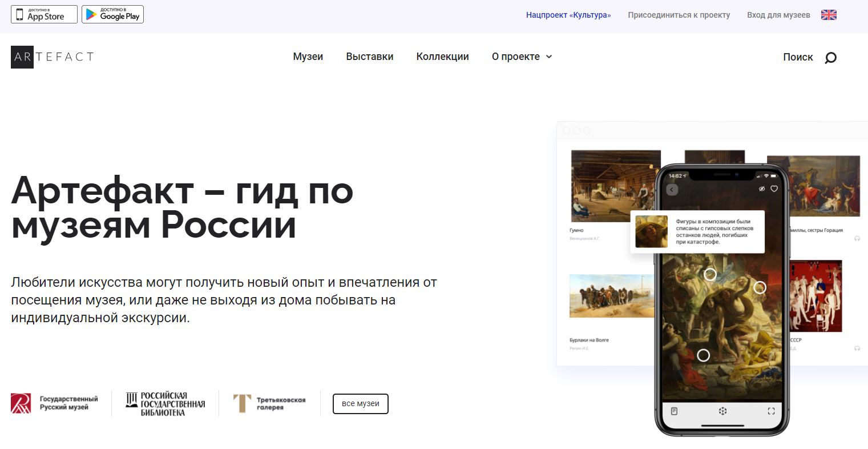
Task: Tap the heart favorite icon on phone
Action: tap(774, 189)
